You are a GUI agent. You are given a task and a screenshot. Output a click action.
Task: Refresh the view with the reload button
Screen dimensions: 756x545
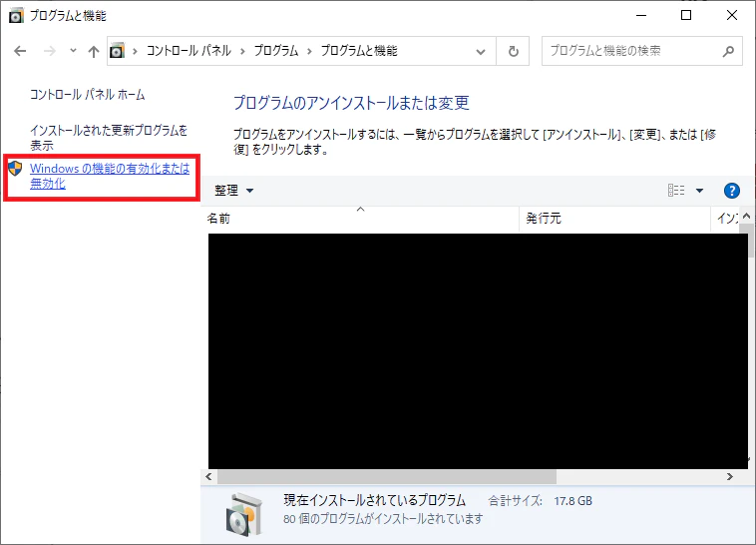[x=513, y=51]
